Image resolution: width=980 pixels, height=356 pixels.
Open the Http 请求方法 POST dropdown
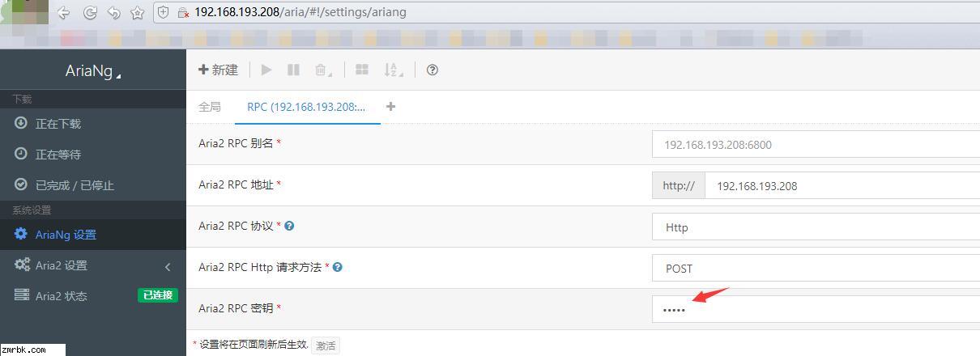click(816, 269)
